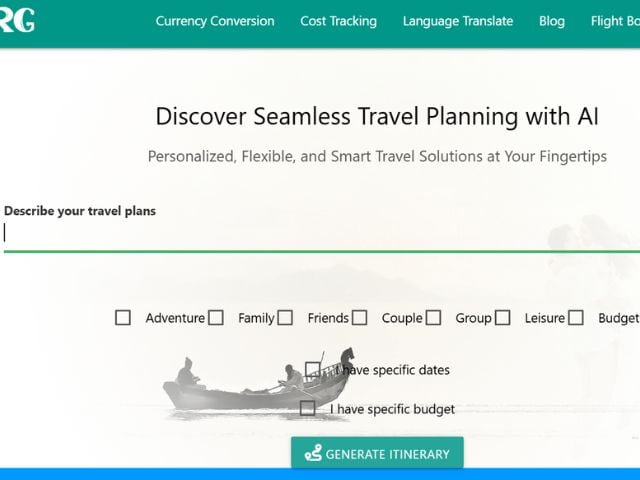
Task: Open the Flight Booking nav item
Action: pyautogui.click(x=614, y=21)
